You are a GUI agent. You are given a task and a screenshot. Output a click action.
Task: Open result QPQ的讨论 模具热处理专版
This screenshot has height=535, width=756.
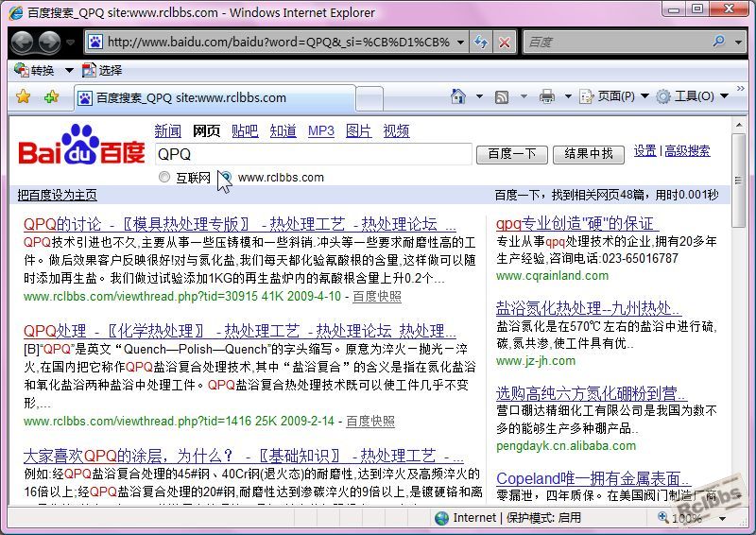[240, 224]
